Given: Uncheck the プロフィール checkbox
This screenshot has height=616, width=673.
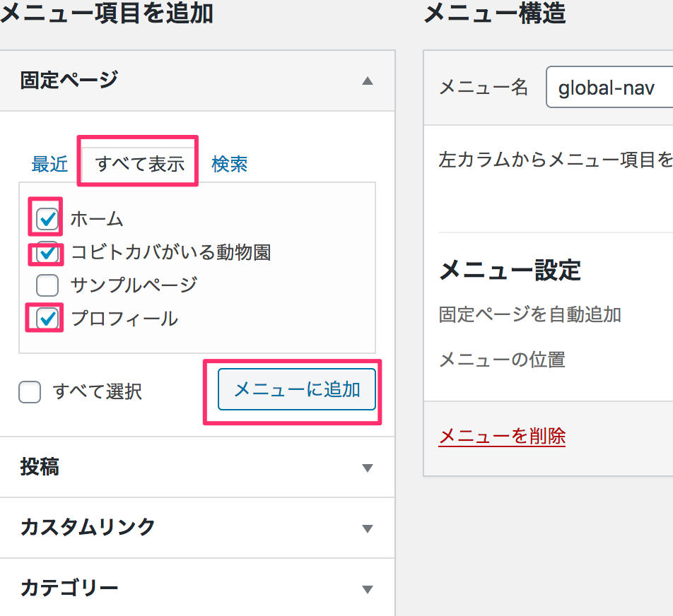Looking at the screenshot, I should [x=47, y=319].
